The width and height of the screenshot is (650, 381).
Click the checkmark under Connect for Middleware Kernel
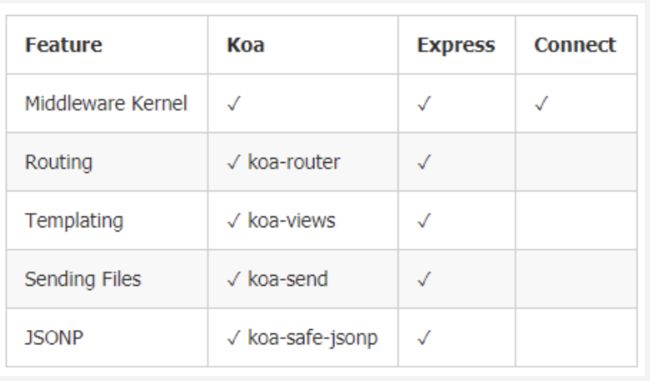[541, 103]
